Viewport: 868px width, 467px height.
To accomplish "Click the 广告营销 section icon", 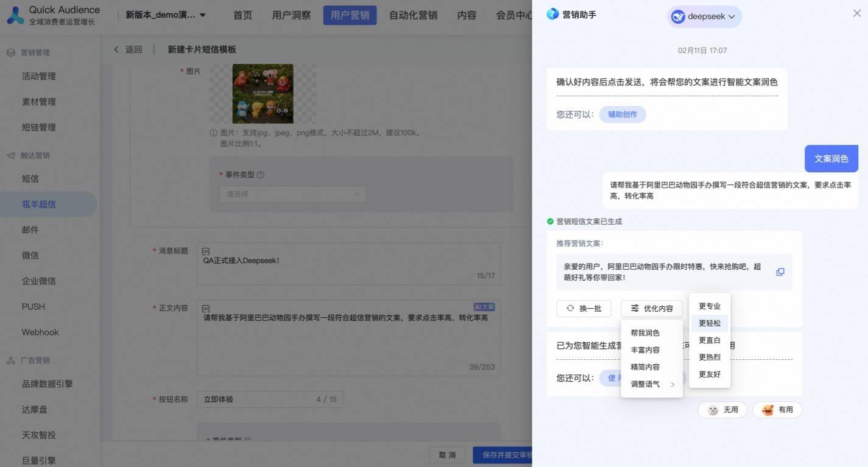I will click(11, 360).
